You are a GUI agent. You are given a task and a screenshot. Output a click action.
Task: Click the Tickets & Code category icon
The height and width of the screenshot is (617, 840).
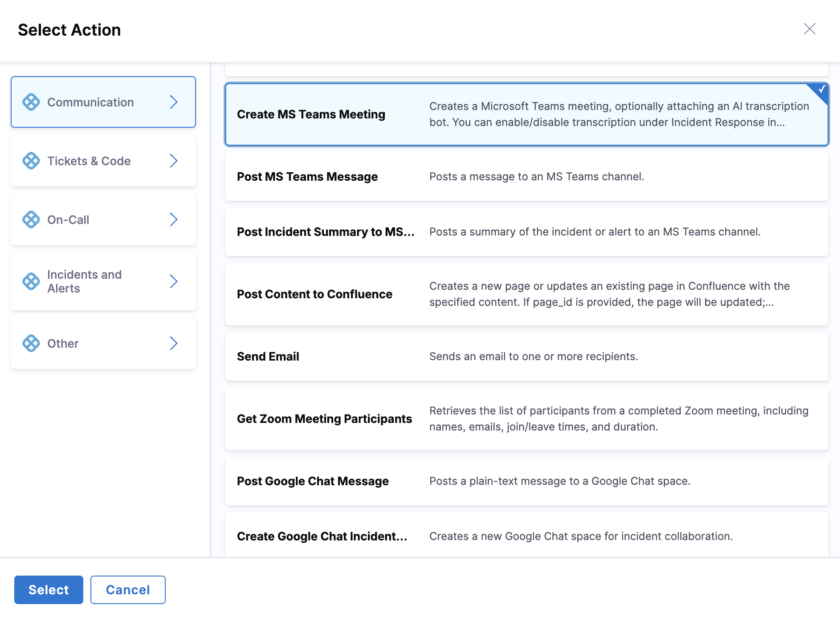[x=31, y=161]
